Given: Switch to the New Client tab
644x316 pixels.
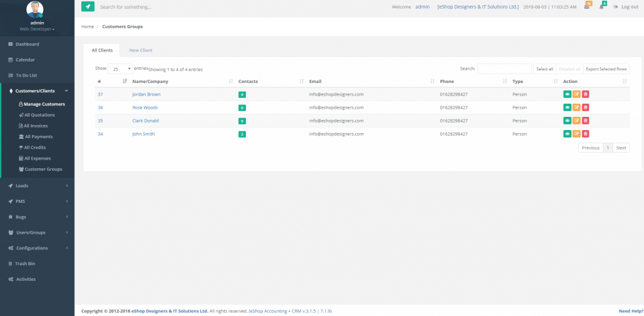Looking at the screenshot, I should point(140,50).
